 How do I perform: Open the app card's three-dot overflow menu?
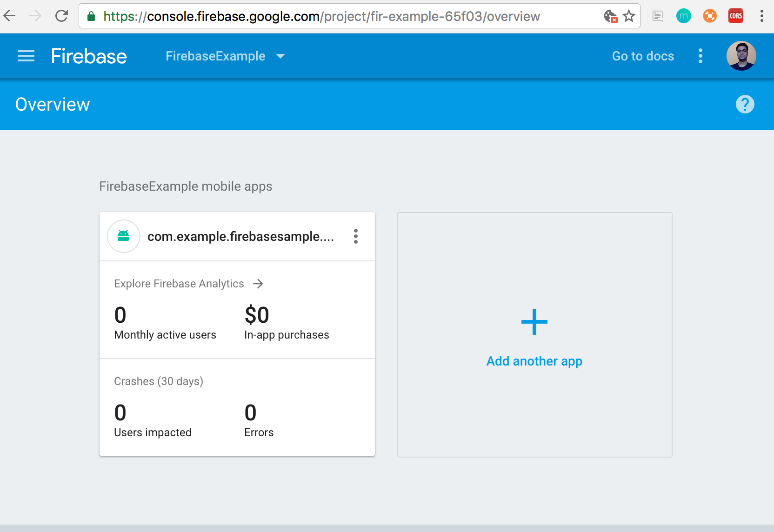pyautogui.click(x=355, y=237)
